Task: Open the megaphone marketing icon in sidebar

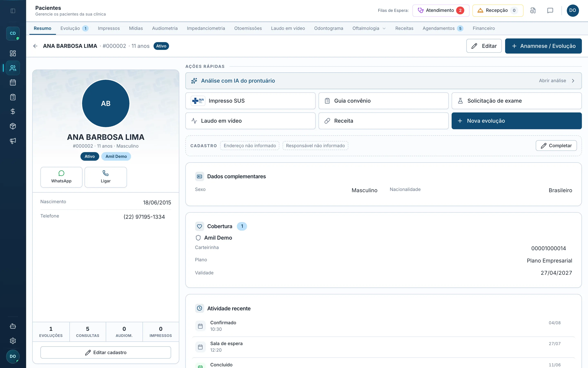Action: point(13,141)
